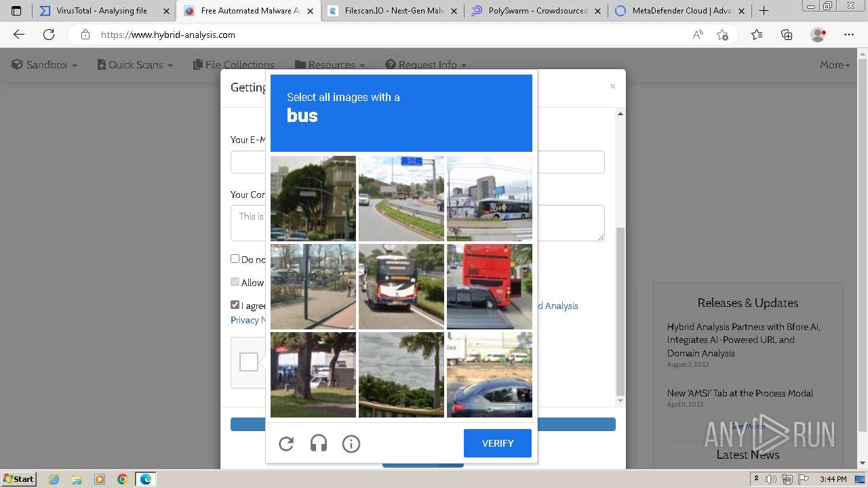Image resolution: width=868 pixels, height=488 pixels.
Task: Open volume control in tray
Action: pos(772,479)
